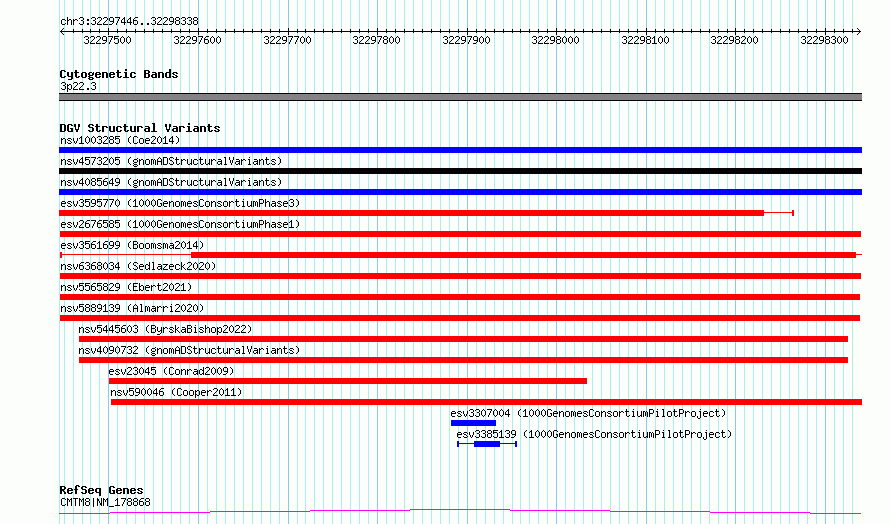Open esv3307004 1000GenomesConsortiumPilotProject label
Screen dimensions: 890x524
pyautogui.click(x=588, y=413)
